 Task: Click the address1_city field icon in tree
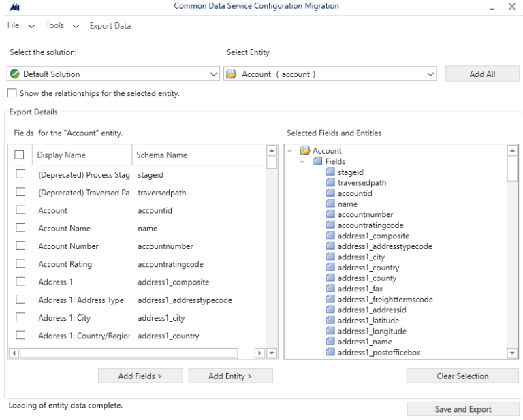[x=330, y=257]
